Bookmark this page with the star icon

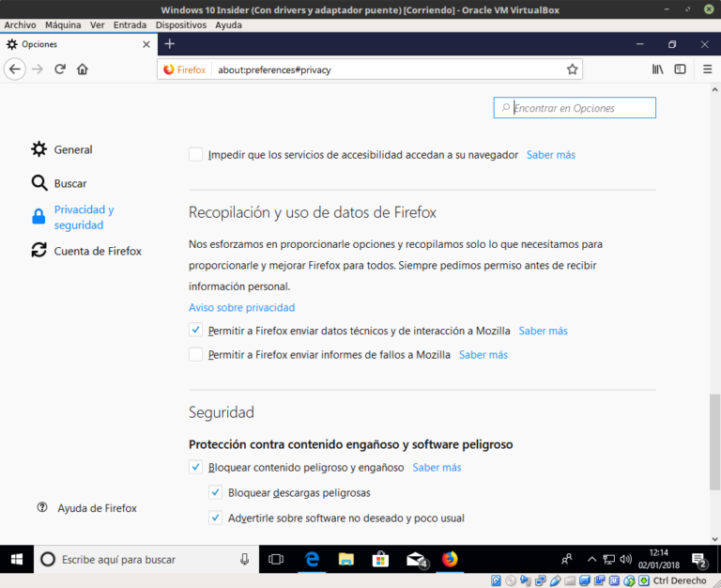click(572, 70)
